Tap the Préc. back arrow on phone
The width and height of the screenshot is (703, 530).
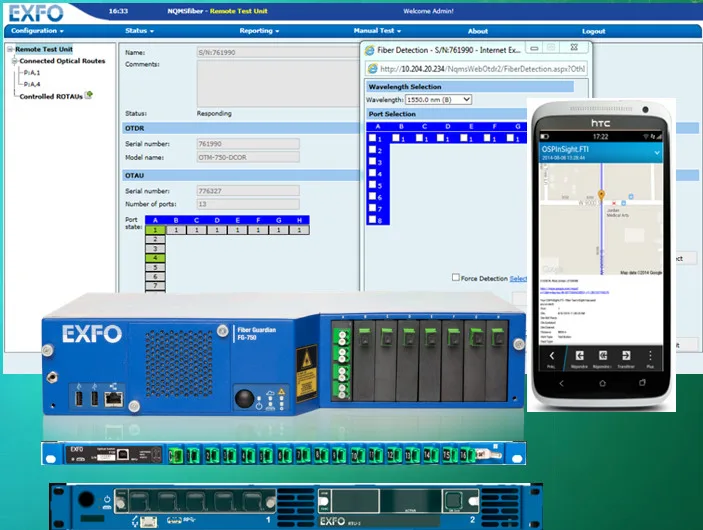pyautogui.click(x=551, y=356)
